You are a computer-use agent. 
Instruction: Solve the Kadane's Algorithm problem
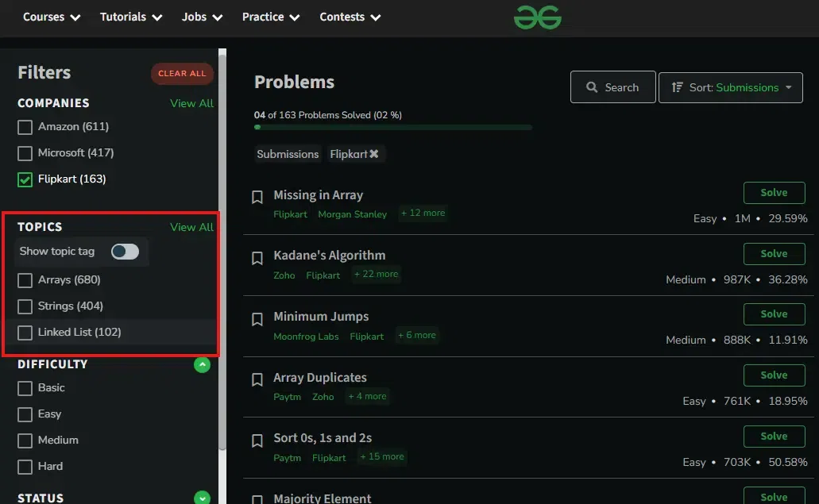click(x=774, y=253)
